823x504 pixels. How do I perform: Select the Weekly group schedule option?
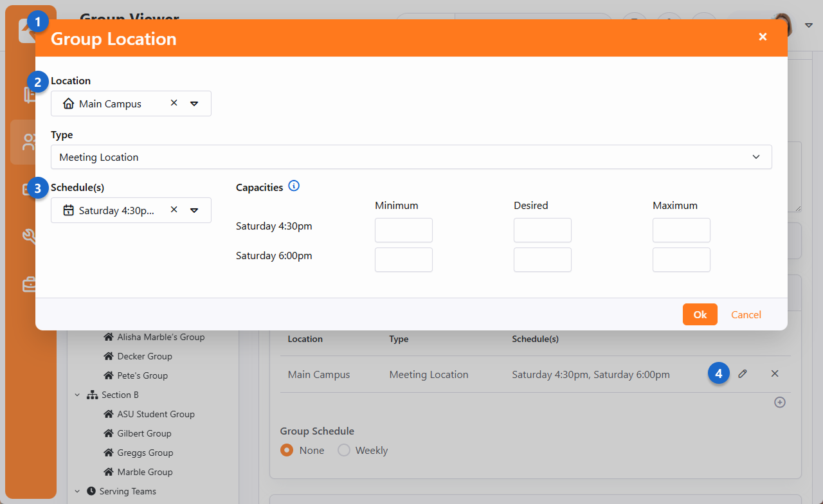pos(344,450)
